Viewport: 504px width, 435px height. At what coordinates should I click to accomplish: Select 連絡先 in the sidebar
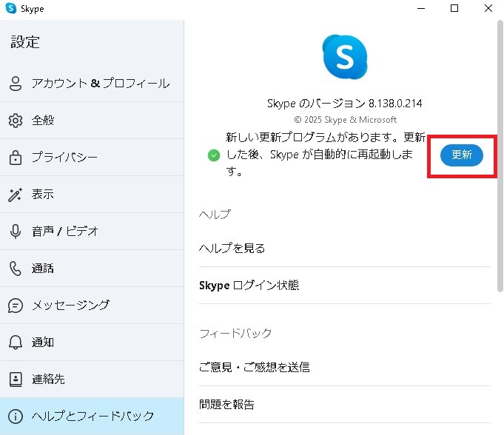pos(92,379)
